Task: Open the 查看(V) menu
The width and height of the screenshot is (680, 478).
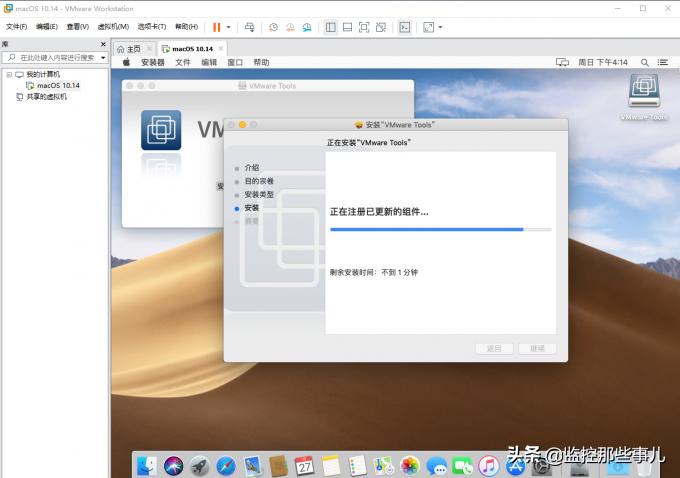Action: (78, 27)
